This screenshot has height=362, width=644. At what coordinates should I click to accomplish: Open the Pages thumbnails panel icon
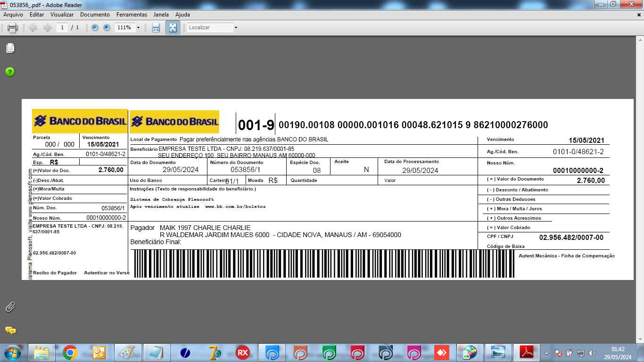(x=10, y=48)
